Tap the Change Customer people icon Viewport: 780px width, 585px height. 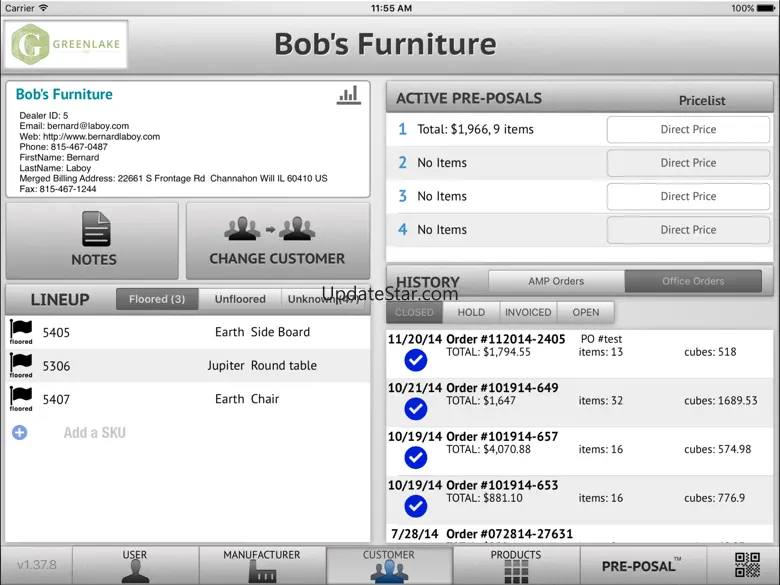coord(277,230)
